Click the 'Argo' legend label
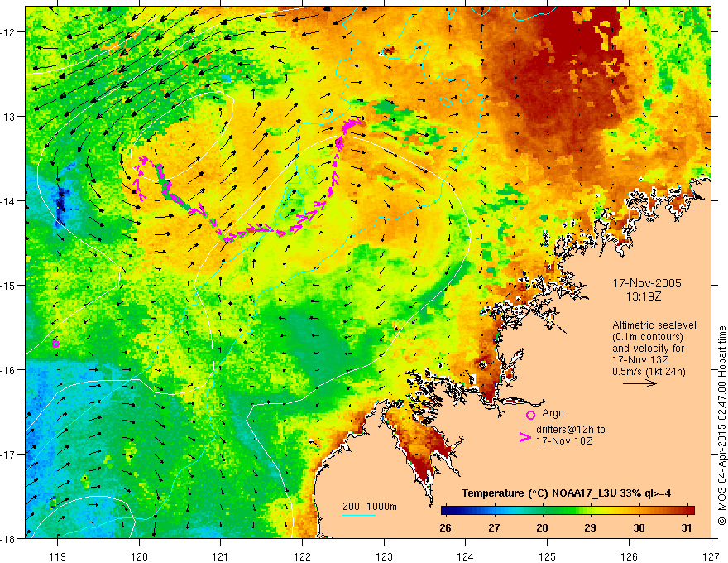 [553, 412]
